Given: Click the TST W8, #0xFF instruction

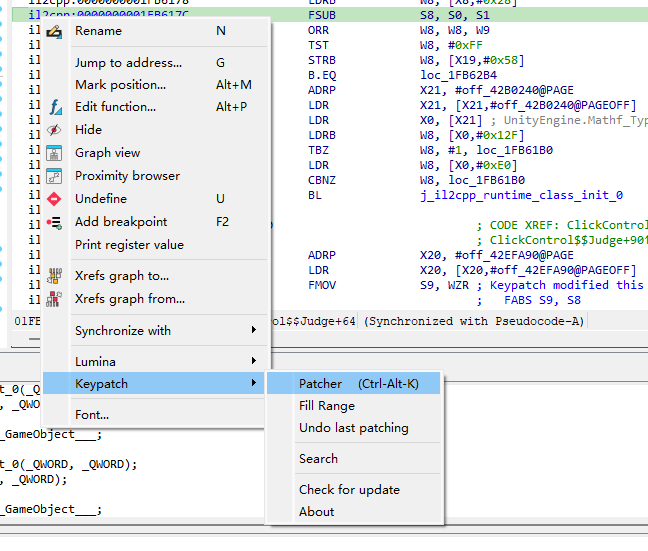Looking at the screenshot, I should point(395,45).
